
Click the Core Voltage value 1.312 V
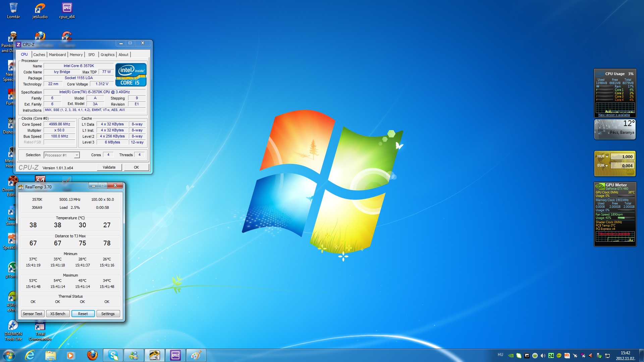102,84
